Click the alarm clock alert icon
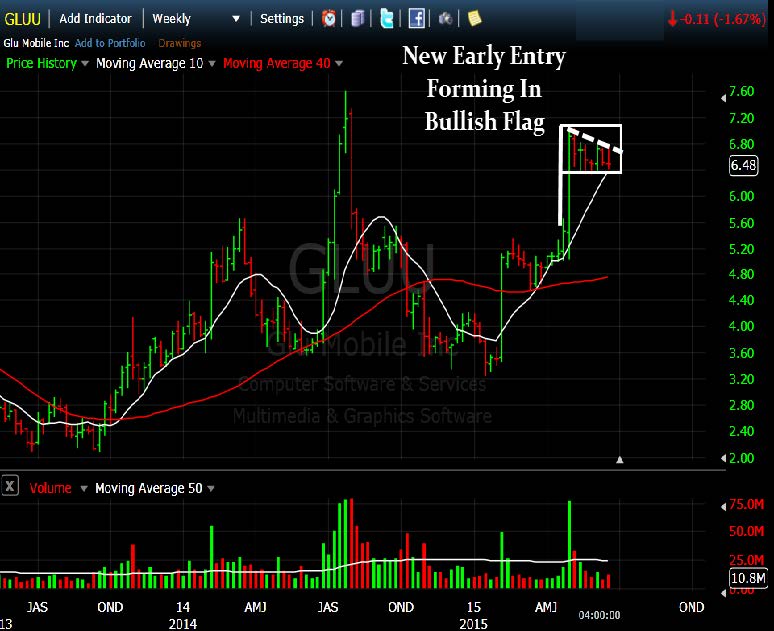 point(329,19)
